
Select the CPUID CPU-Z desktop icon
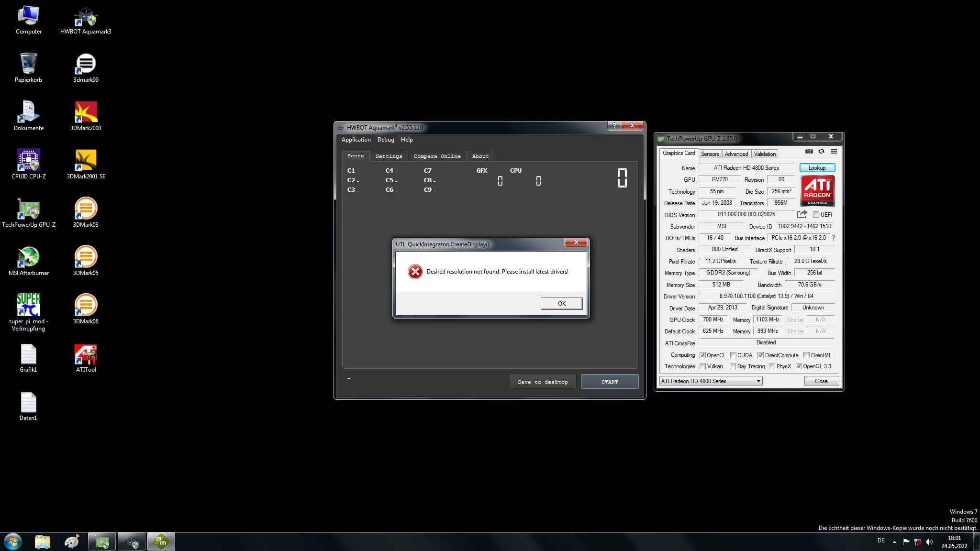28,165
